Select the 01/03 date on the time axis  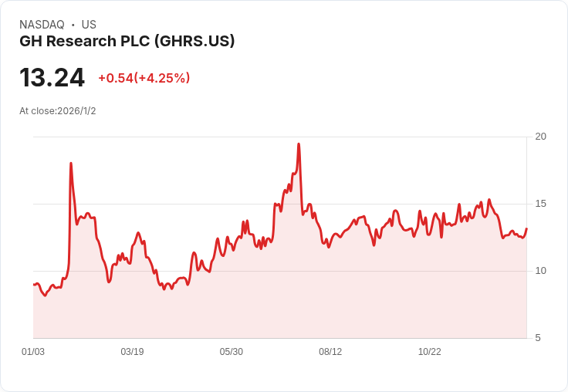pyautogui.click(x=33, y=352)
